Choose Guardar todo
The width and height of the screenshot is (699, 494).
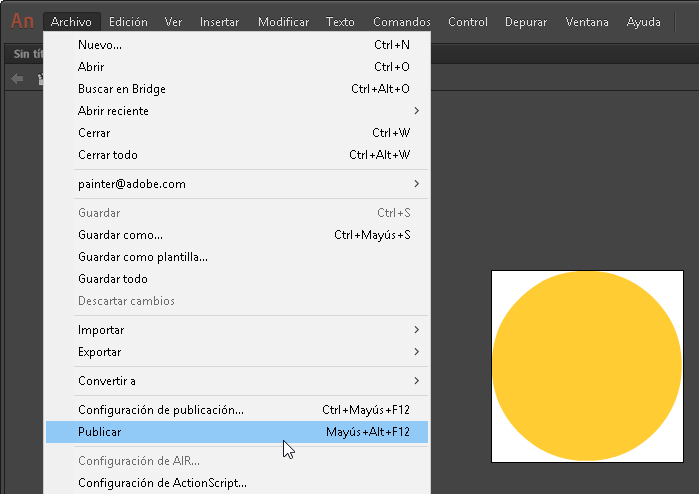[x=237, y=279]
